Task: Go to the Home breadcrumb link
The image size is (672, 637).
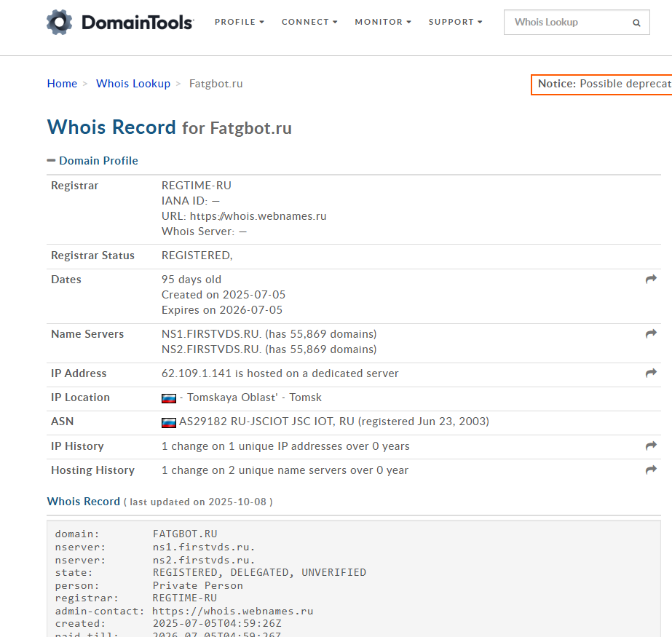Action: (x=62, y=84)
